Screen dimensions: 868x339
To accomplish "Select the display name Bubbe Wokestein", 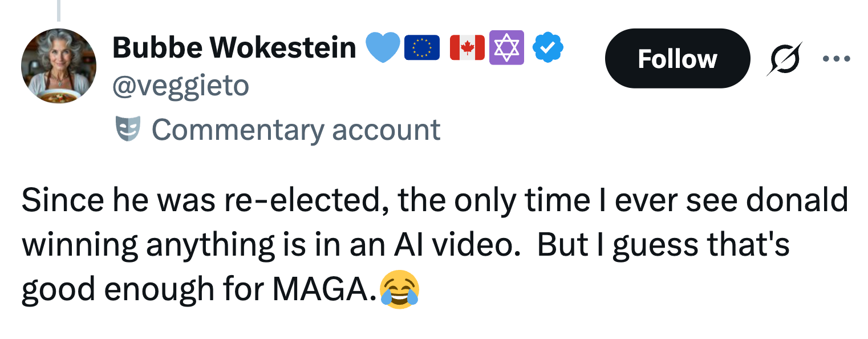I will pyautogui.click(x=234, y=48).
